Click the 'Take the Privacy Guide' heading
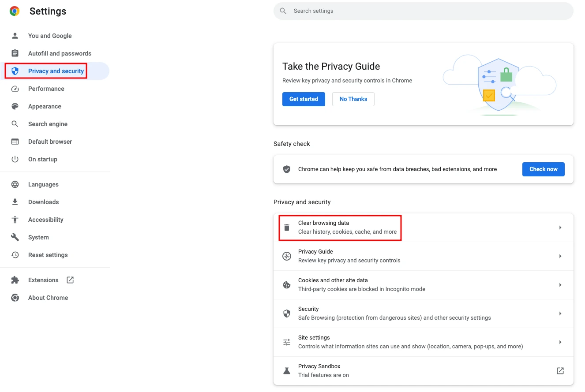This screenshot has width=585, height=392. click(x=331, y=67)
